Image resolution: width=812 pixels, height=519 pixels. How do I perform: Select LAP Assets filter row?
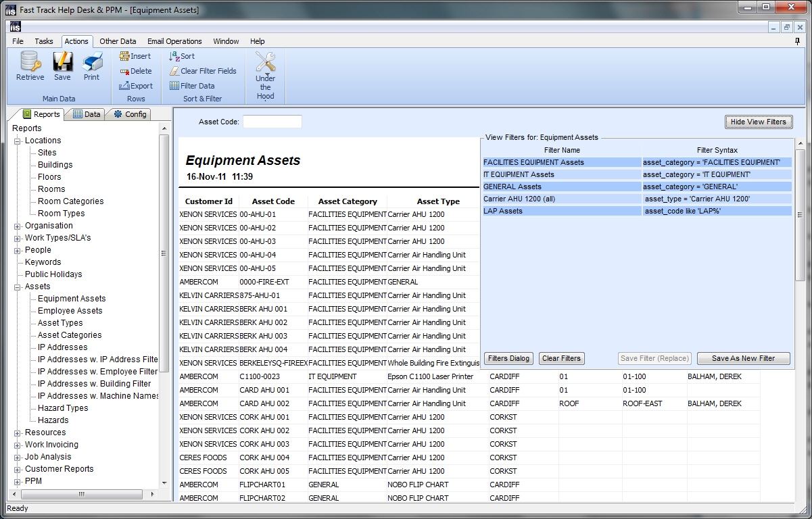click(x=638, y=211)
